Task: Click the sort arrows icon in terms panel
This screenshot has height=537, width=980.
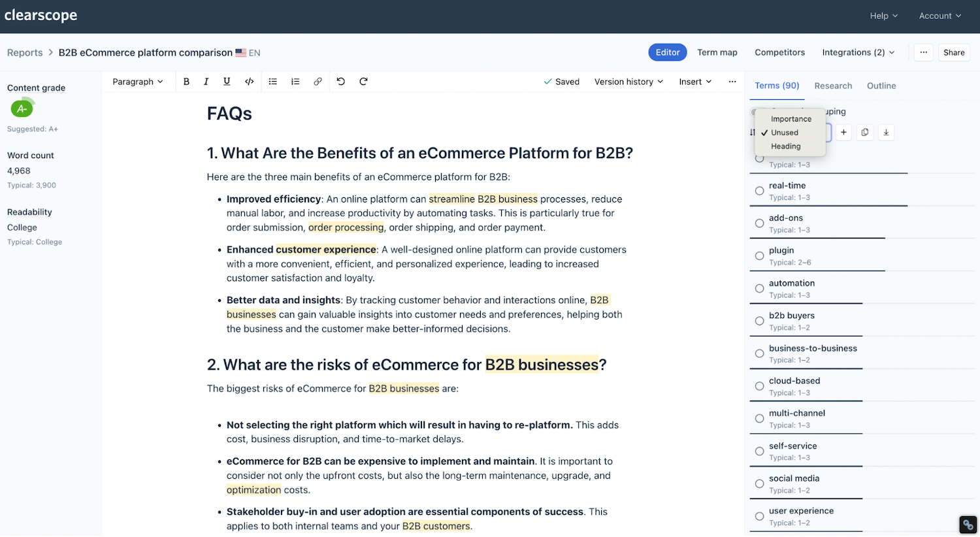Action: click(753, 133)
